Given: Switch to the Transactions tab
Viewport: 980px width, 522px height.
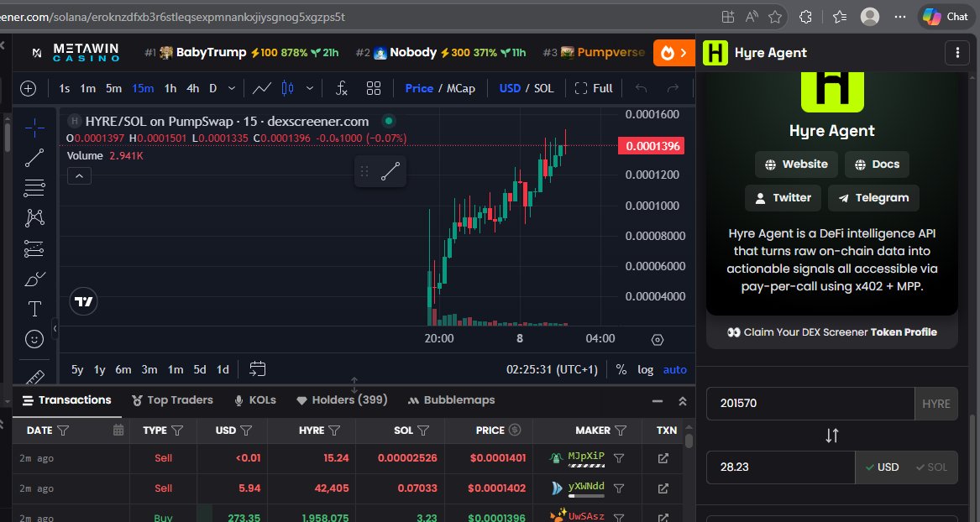Looking at the screenshot, I should click(x=67, y=400).
